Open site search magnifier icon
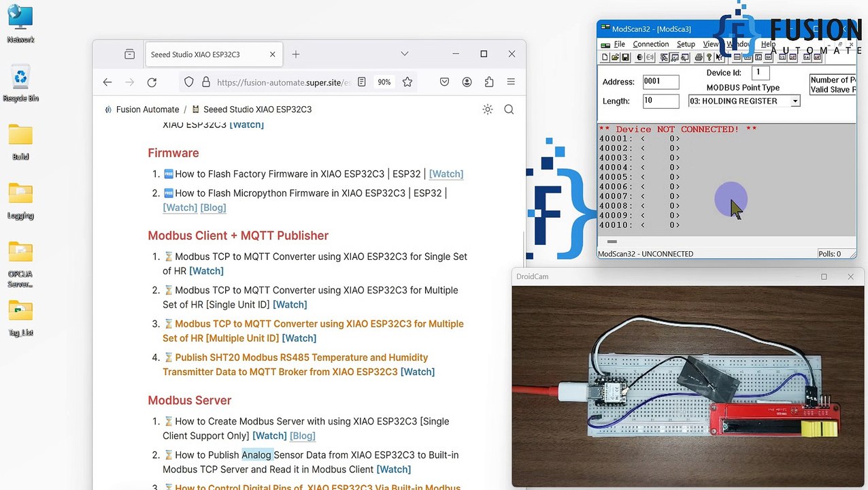Screen dimensions: 868x490 tap(509, 110)
